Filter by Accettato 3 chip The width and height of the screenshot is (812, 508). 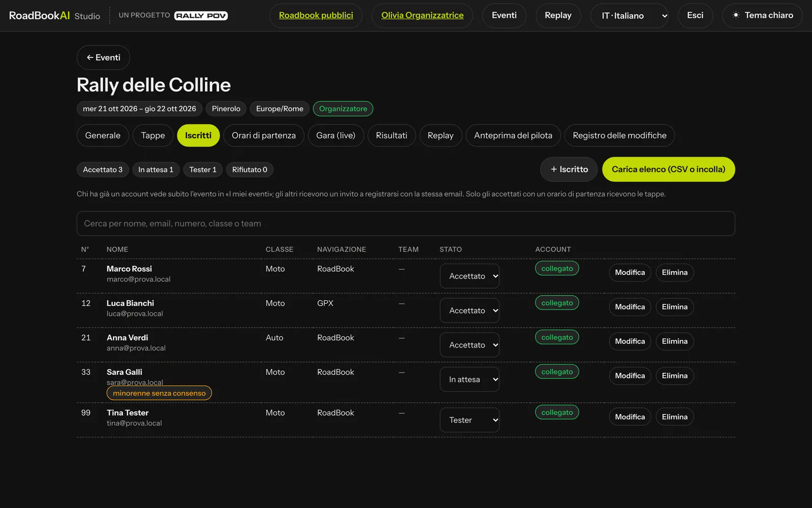click(103, 170)
